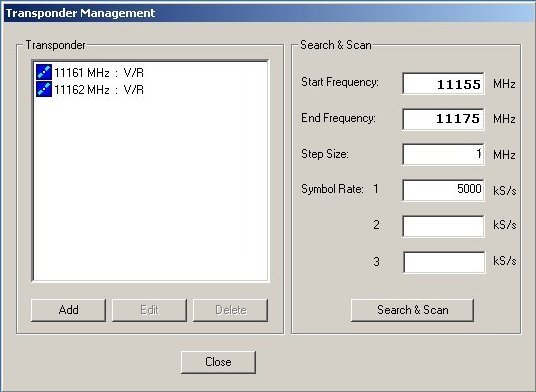Click the Start Frequency label text
The image size is (536, 392).
pyautogui.click(x=340, y=82)
